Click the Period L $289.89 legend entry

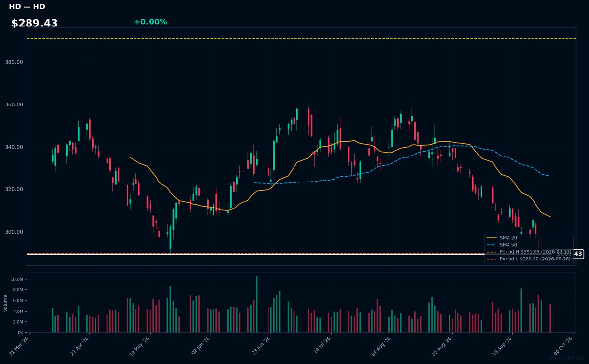[x=529, y=259]
